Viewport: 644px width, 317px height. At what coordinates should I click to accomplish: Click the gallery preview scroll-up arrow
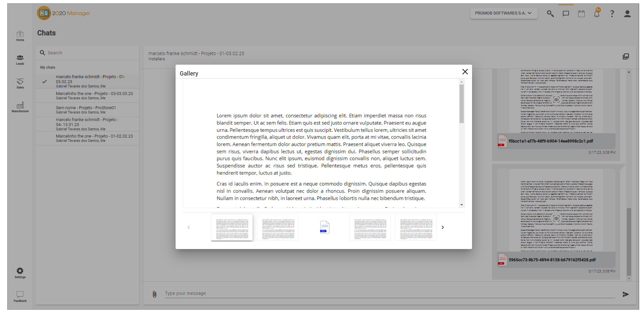pos(462,82)
